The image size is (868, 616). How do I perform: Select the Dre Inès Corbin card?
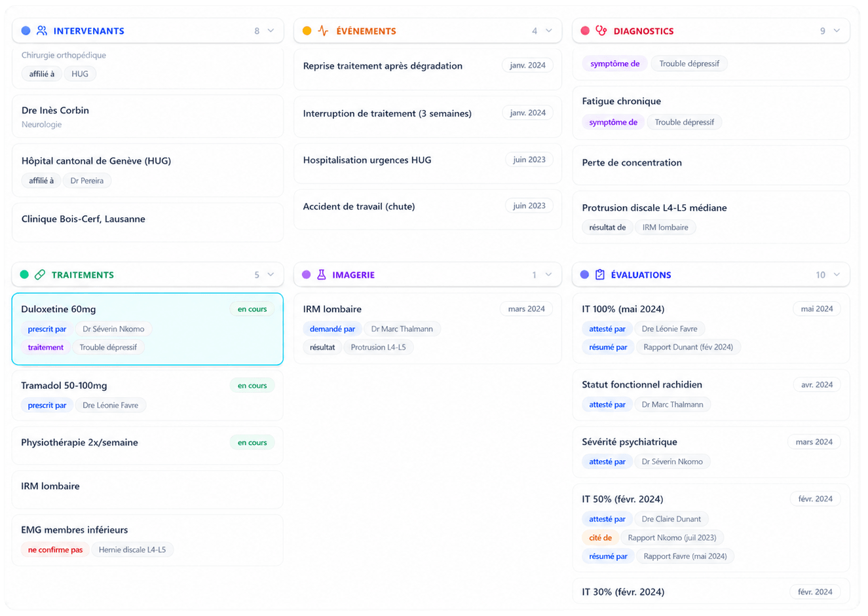coord(147,117)
